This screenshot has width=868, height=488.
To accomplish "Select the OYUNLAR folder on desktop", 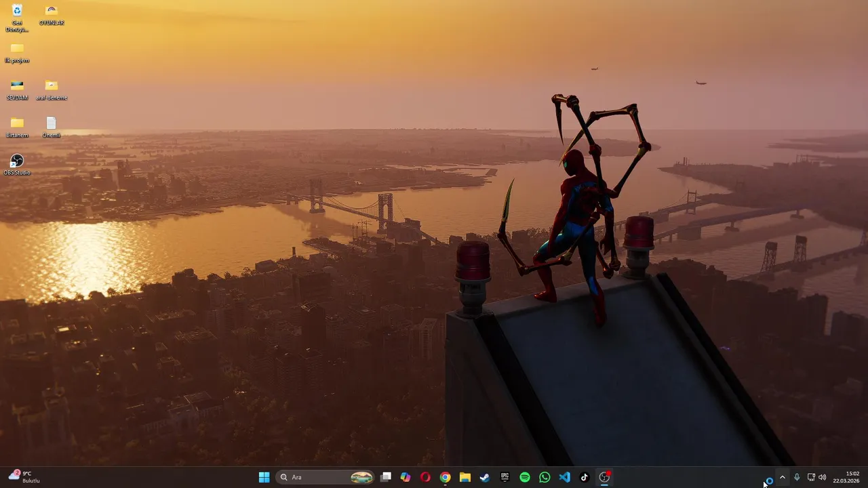I will coord(52,15).
